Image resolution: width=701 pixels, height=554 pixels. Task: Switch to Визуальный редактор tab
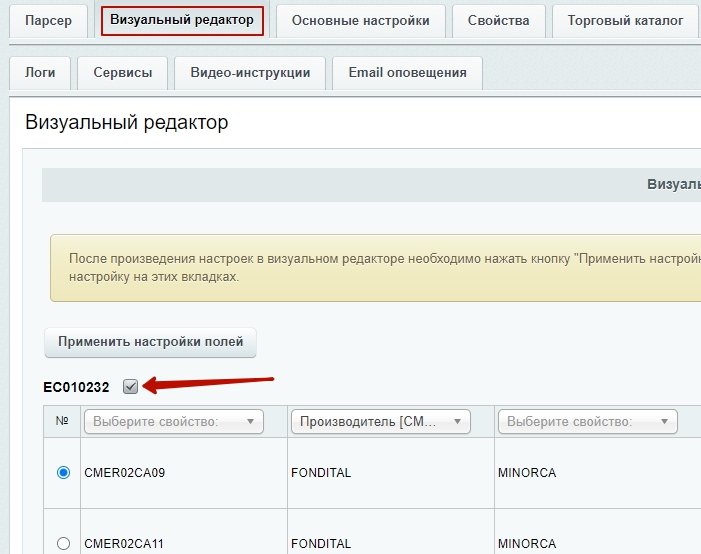(182, 20)
